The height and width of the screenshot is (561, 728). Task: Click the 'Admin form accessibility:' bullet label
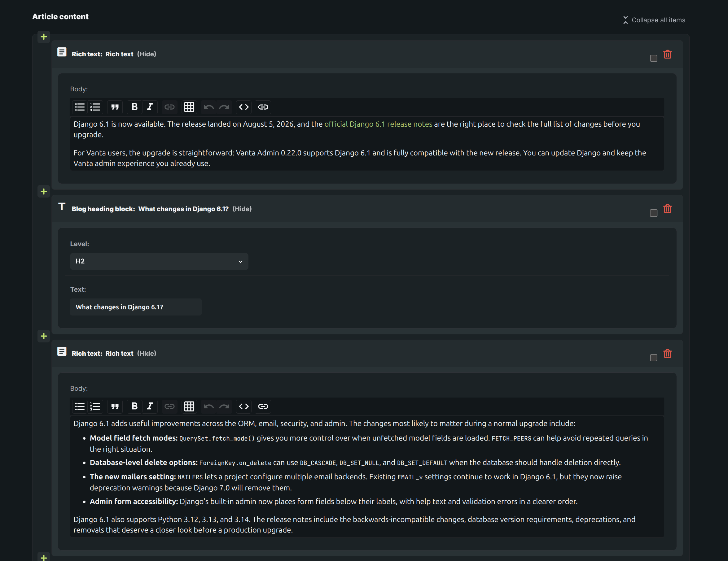click(x=134, y=501)
